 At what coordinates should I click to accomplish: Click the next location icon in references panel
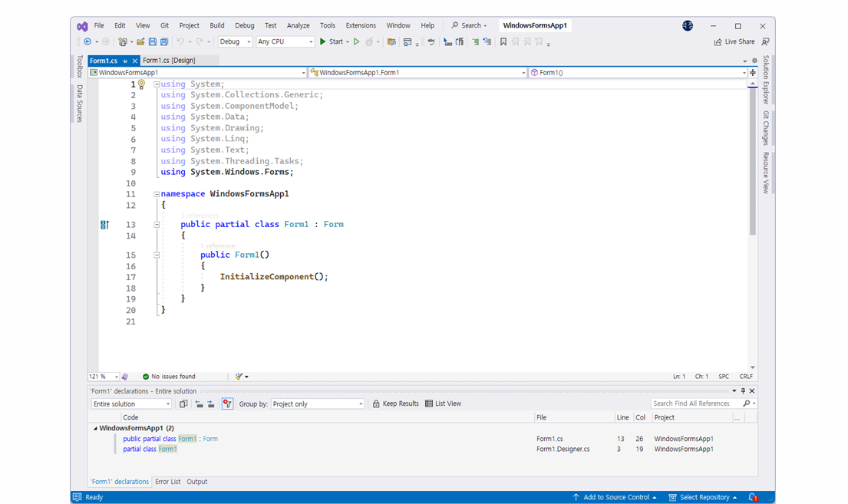tap(211, 404)
